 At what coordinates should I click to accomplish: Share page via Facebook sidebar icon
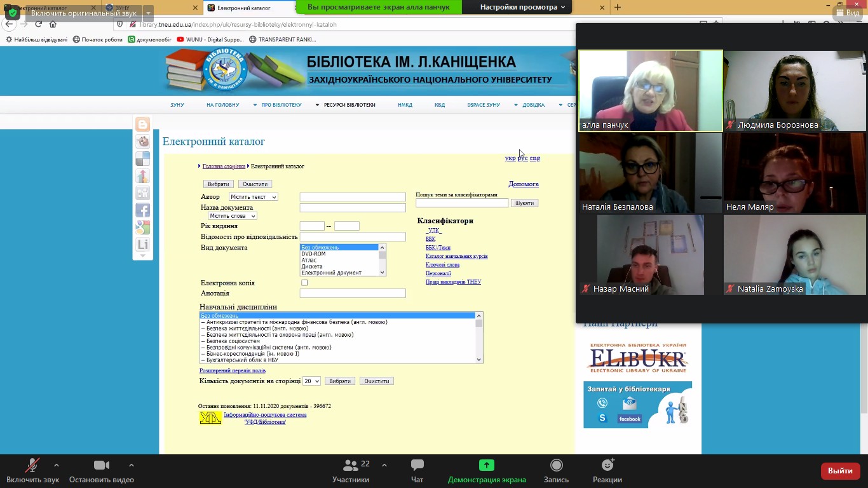coord(142,210)
